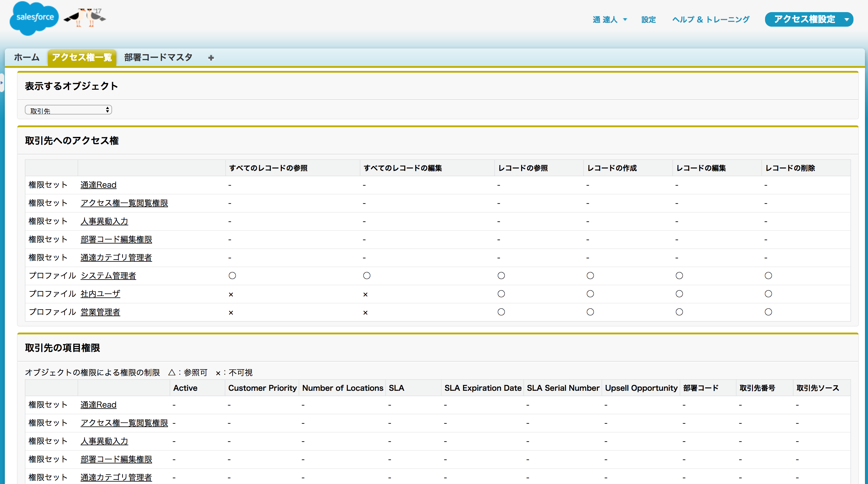Toggle システム管理者 permission for すべてのレコードの参照
868x484 pixels.
click(232, 275)
